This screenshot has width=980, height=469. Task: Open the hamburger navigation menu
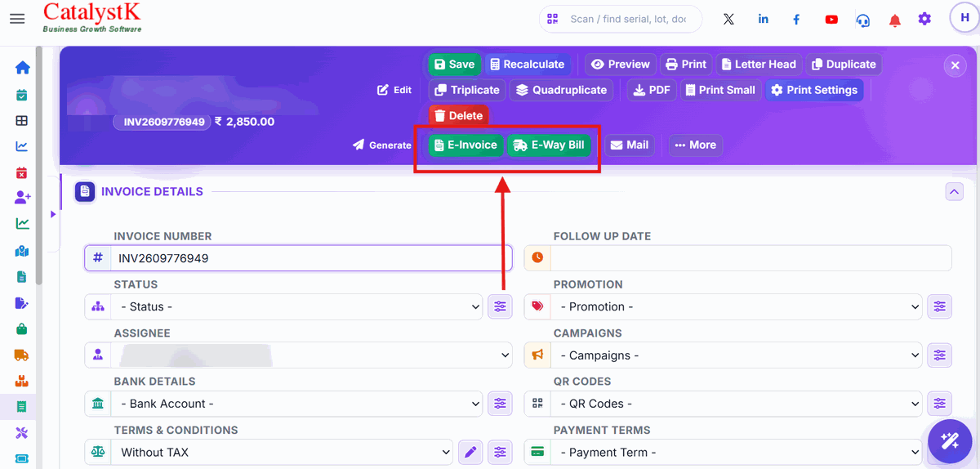(x=17, y=18)
